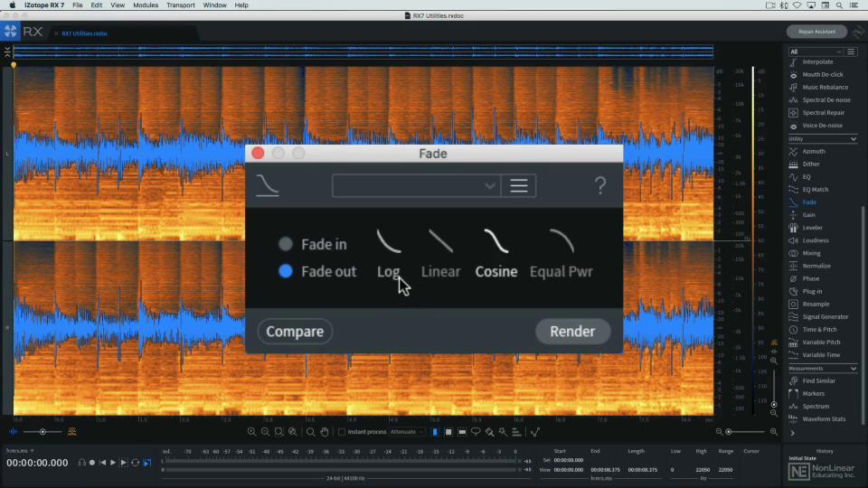The height and width of the screenshot is (488, 868).
Task: Open the time format h:m:s.ms dropdown
Action: click(20, 451)
